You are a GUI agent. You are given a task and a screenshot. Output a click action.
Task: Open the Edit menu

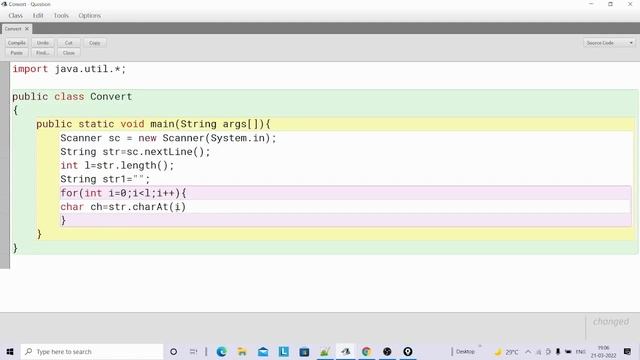point(38,16)
